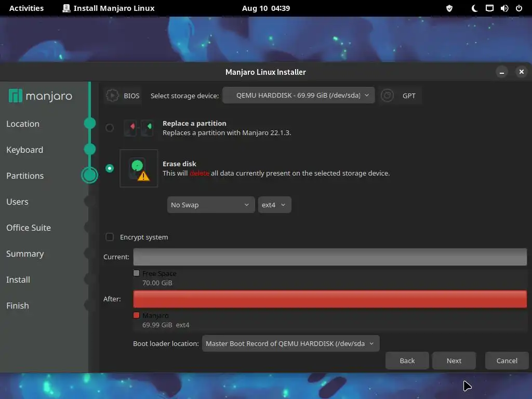Click the Erase disk label text
Image resolution: width=532 pixels, height=399 pixels.
179,164
